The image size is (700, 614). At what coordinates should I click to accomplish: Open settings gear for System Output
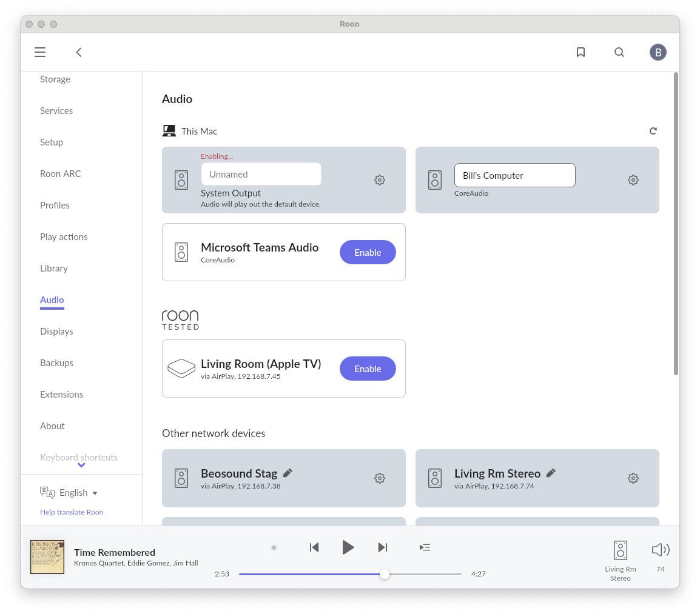(x=380, y=180)
